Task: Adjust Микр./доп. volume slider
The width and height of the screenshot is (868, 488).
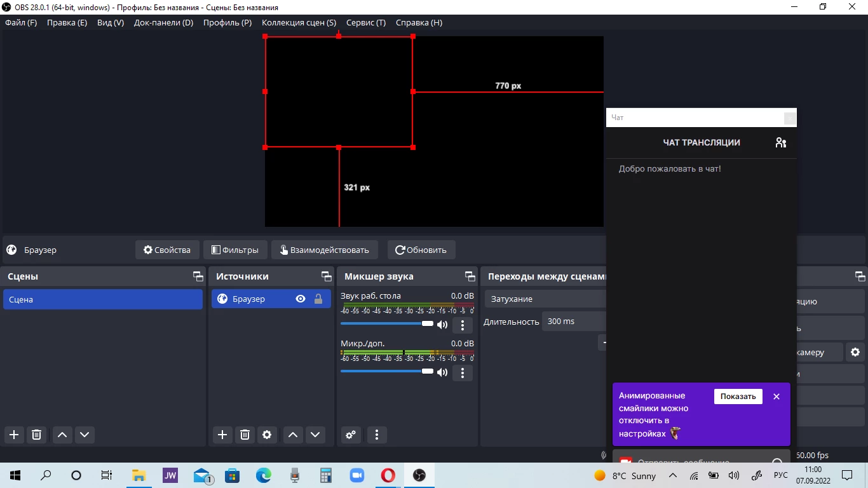Action: 387,371
